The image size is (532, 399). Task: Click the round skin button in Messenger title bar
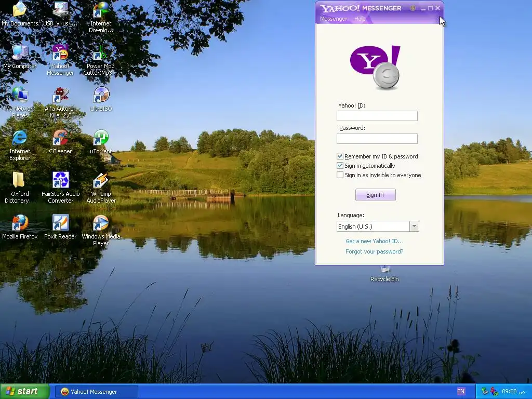tap(413, 8)
